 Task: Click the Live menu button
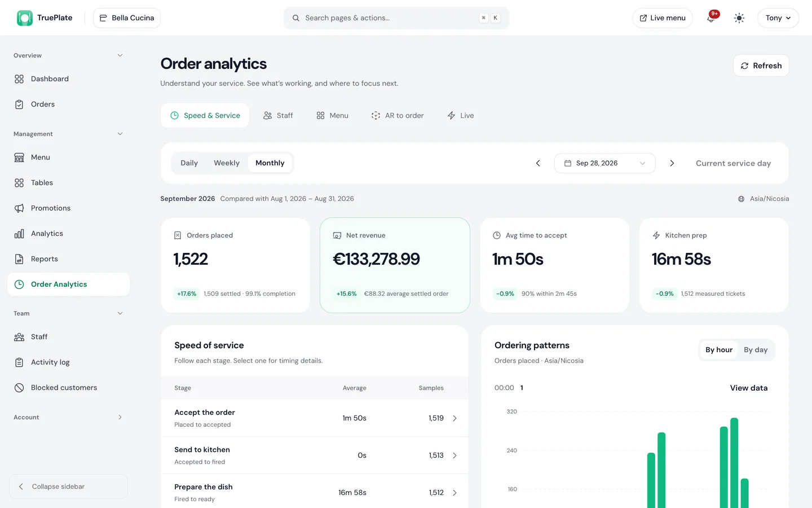click(x=662, y=18)
